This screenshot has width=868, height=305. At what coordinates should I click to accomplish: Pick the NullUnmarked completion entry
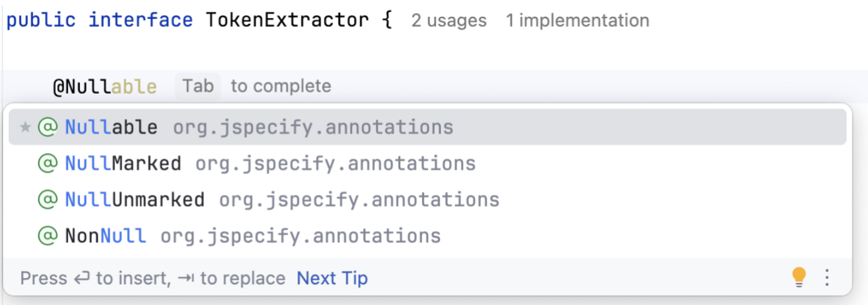(x=134, y=200)
